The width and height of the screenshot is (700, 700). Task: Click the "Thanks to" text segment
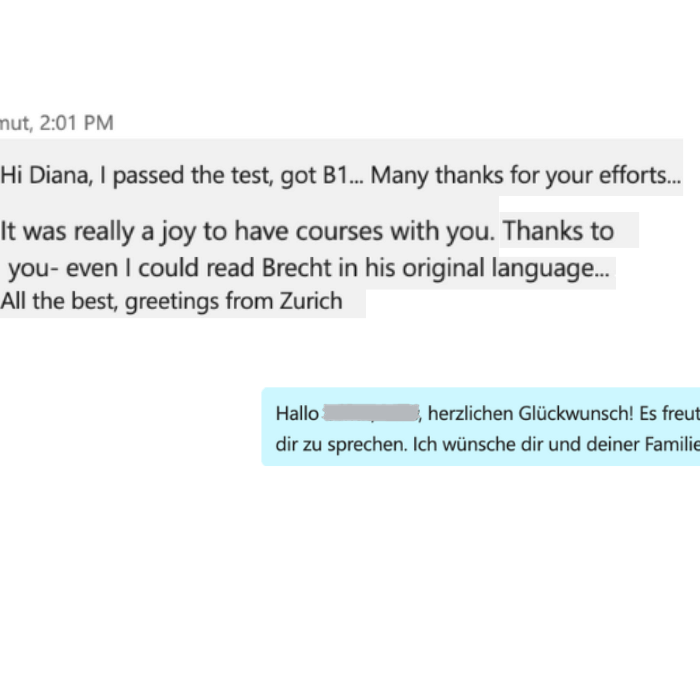point(558,232)
